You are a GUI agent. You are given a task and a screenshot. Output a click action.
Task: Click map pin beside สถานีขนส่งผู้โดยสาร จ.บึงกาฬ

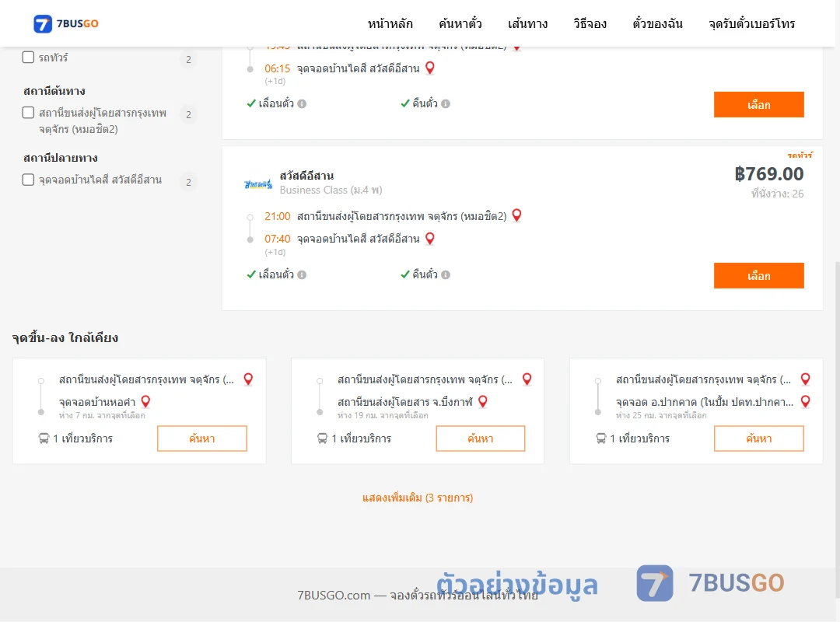click(483, 402)
